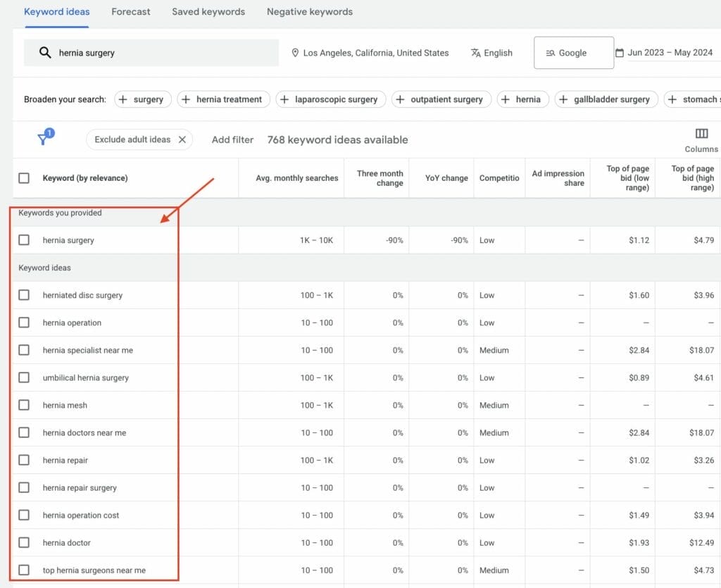Click the Add filter link
The image size is (721, 588).
click(x=232, y=139)
